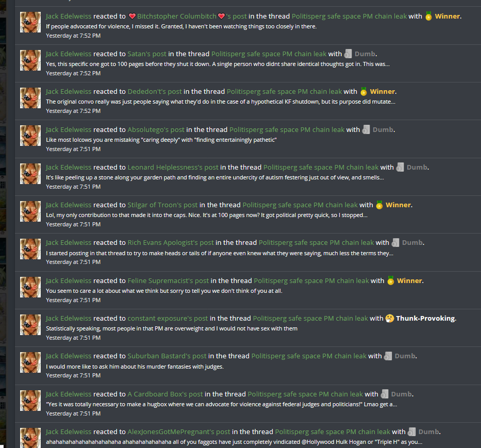Click the Winner medal on the Stilgar of Troon reaction
The width and height of the screenshot is (481, 448).
tap(379, 205)
